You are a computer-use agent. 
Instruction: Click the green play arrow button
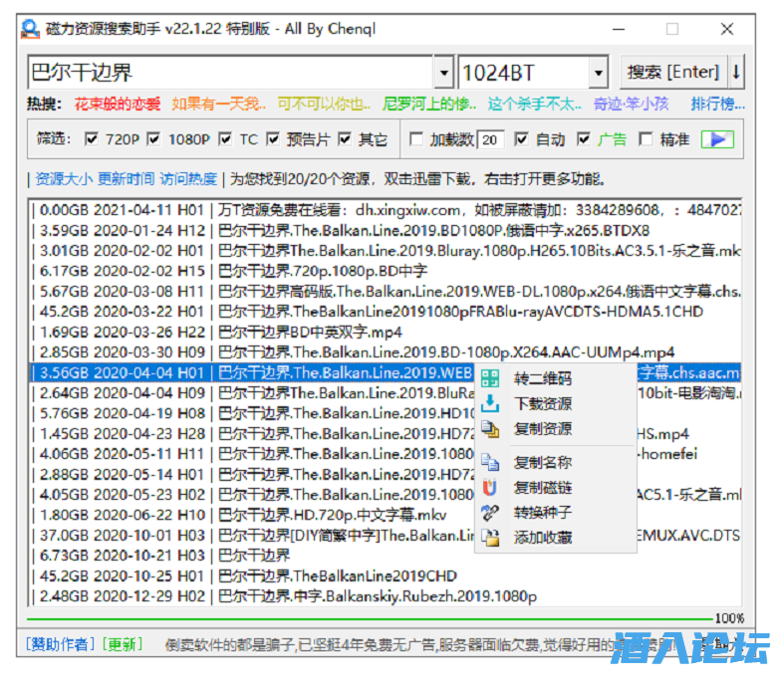coord(717,139)
